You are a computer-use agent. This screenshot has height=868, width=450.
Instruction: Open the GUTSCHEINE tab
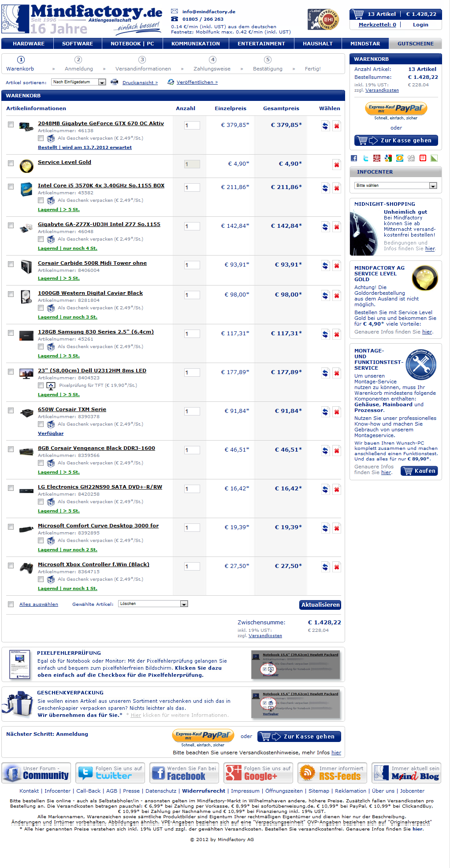pos(415,44)
